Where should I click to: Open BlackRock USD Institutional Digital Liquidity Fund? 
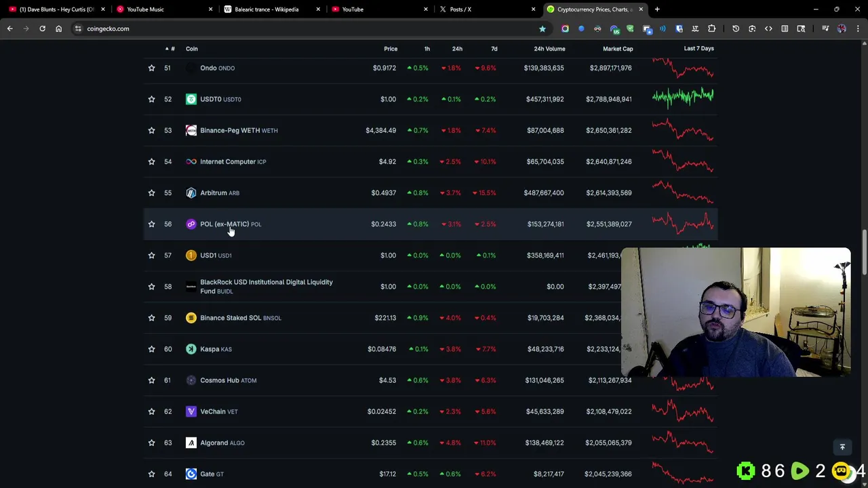click(x=266, y=287)
